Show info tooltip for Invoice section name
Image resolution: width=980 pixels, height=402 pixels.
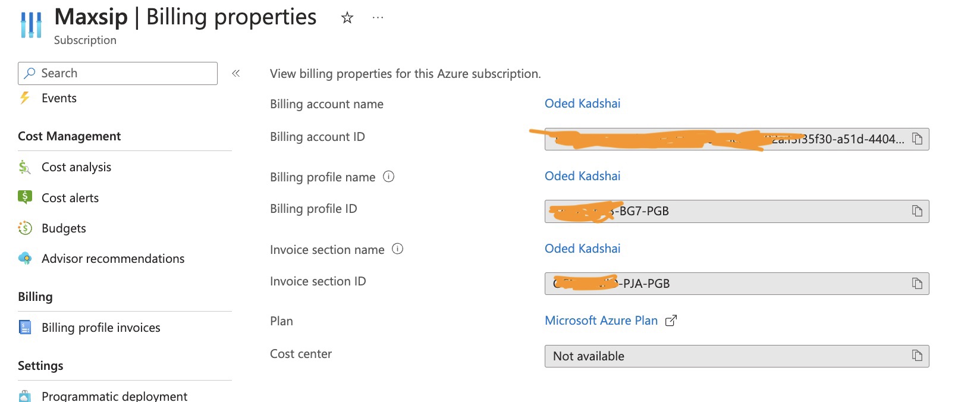(398, 249)
